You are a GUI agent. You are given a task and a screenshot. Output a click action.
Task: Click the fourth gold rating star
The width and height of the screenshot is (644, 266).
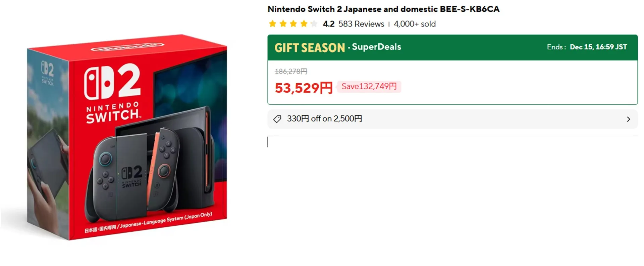304,24
